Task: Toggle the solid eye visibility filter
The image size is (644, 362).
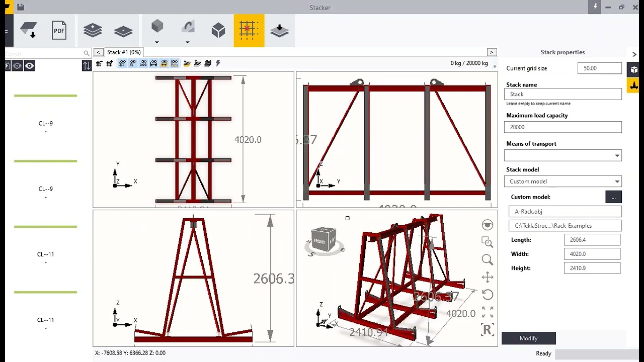Action: (30, 66)
